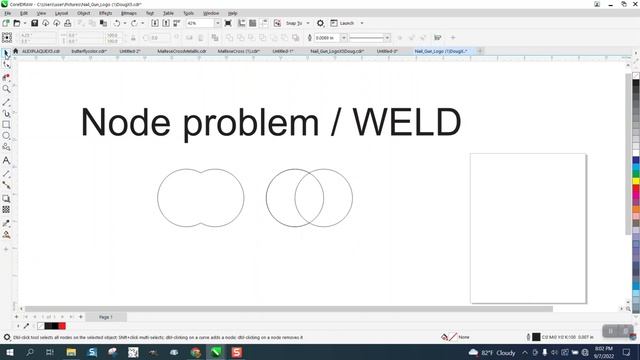Select the Crop tool in the toolbox

(6, 77)
